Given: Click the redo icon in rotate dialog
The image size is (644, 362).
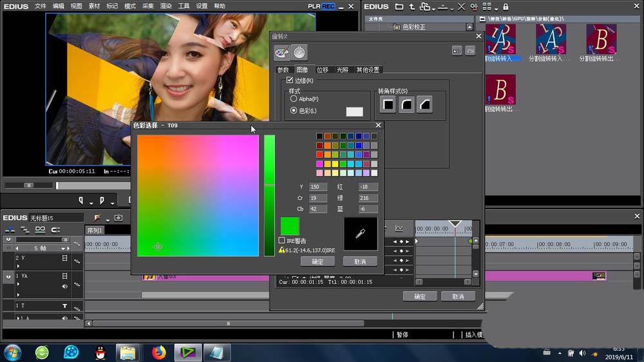Looking at the screenshot, I should [x=470, y=51].
